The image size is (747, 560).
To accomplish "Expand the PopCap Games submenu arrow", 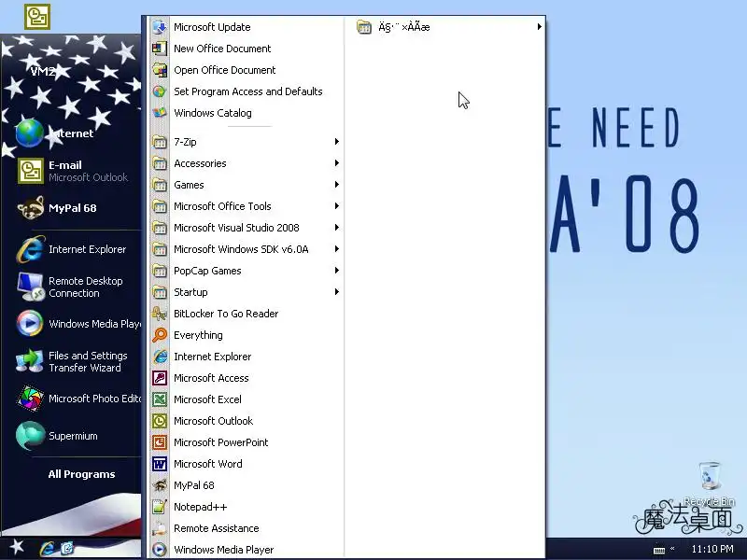I will pyautogui.click(x=337, y=270).
